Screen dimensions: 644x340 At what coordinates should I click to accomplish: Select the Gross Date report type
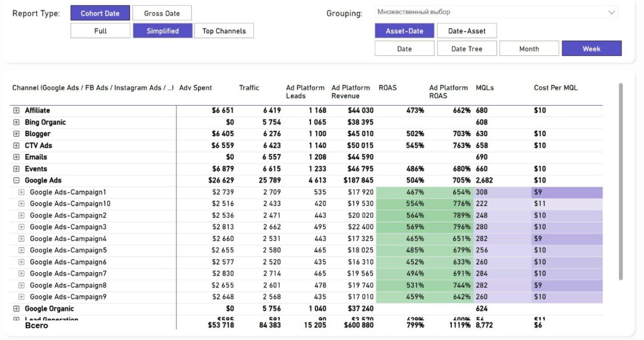click(162, 13)
